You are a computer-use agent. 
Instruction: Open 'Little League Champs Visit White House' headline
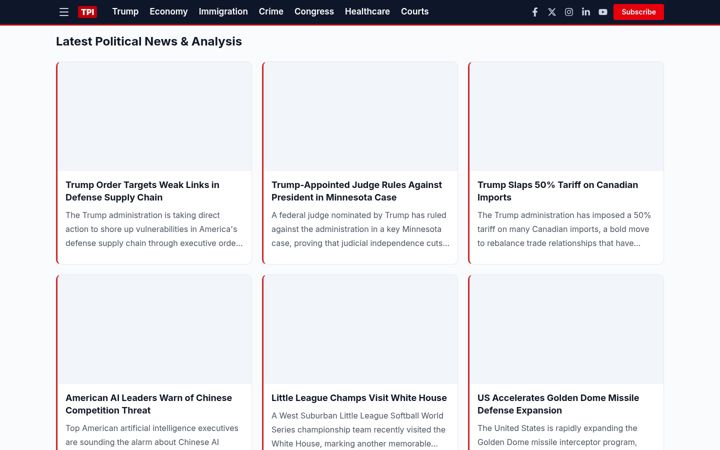tap(359, 398)
